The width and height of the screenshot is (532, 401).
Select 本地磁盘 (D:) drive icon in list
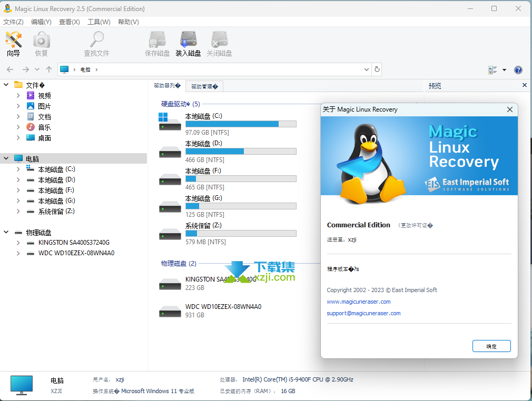(170, 152)
